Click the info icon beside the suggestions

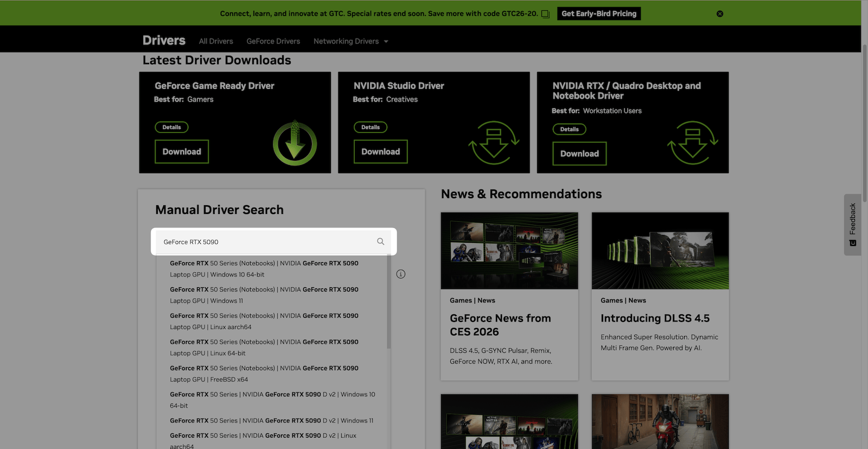click(401, 274)
